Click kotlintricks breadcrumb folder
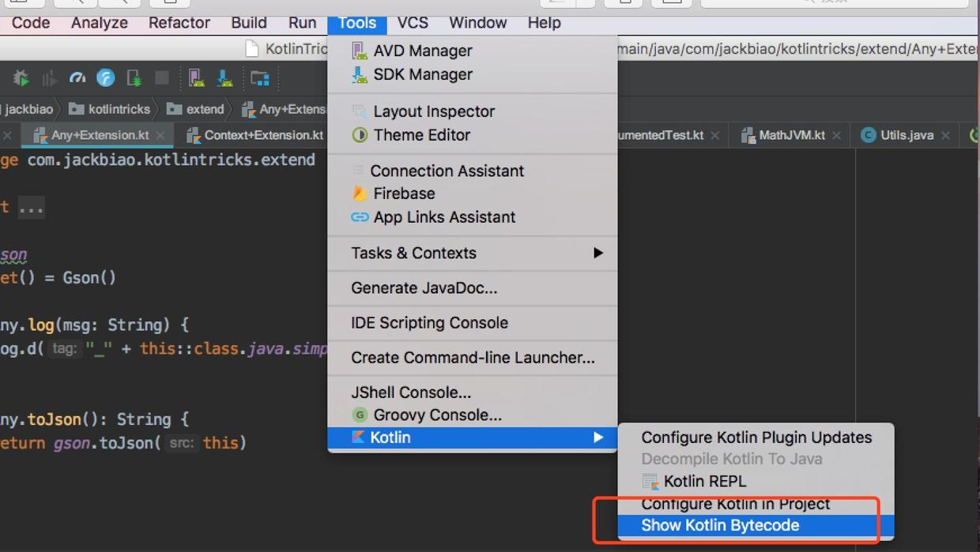Image resolution: width=980 pixels, height=552 pixels. (x=110, y=109)
